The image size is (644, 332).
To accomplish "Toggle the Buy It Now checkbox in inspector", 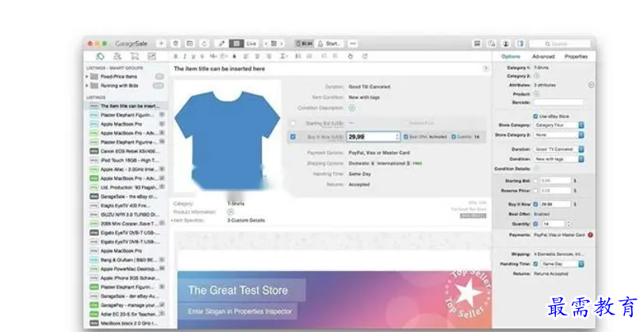I will click(x=535, y=204).
